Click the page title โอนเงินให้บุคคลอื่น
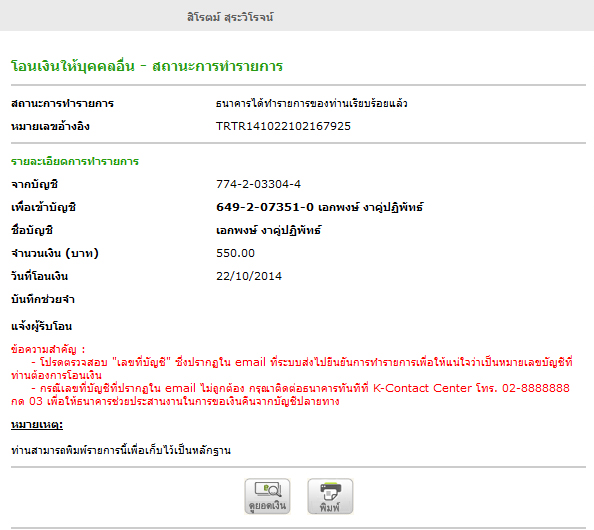 73,66
